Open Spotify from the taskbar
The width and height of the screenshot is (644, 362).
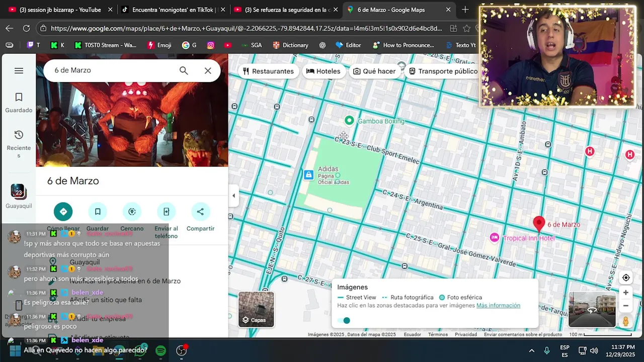click(161, 350)
